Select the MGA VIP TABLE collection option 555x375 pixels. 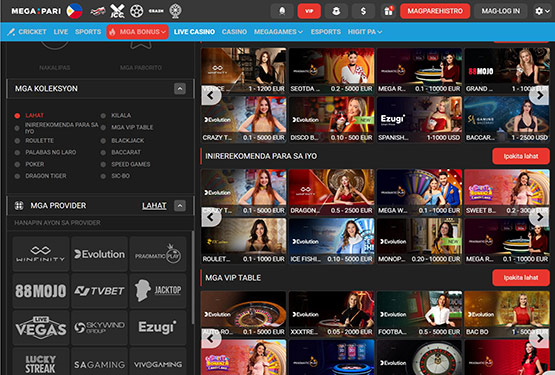tap(127, 127)
